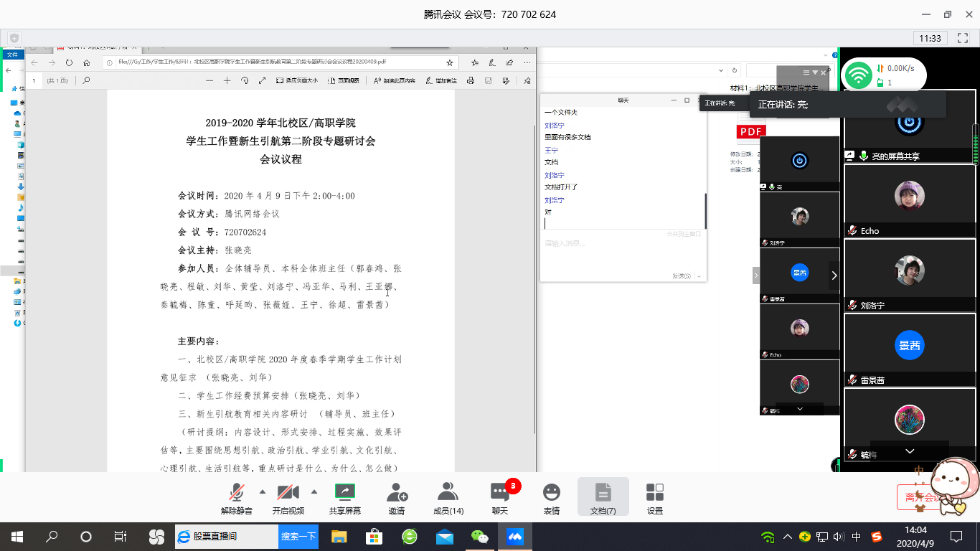Search within the PDF using magnifier icon
Screen dimensions: 980x551
pos(87,81)
